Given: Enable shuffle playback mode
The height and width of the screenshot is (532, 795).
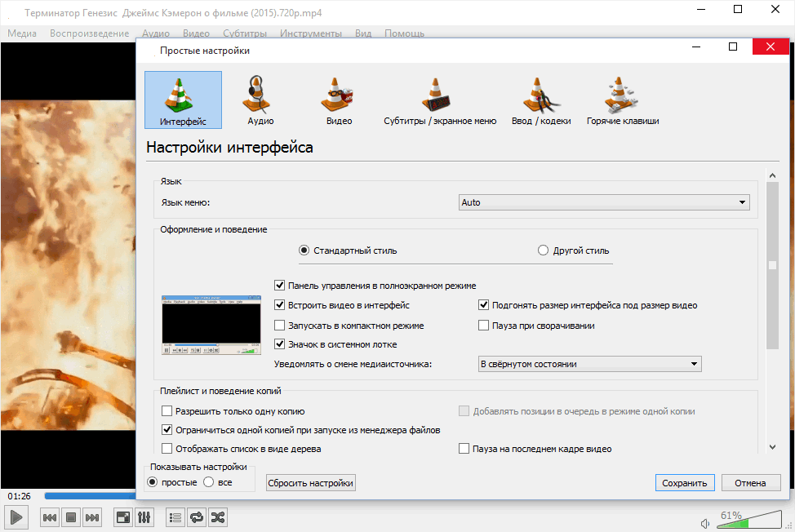Looking at the screenshot, I should (x=217, y=516).
